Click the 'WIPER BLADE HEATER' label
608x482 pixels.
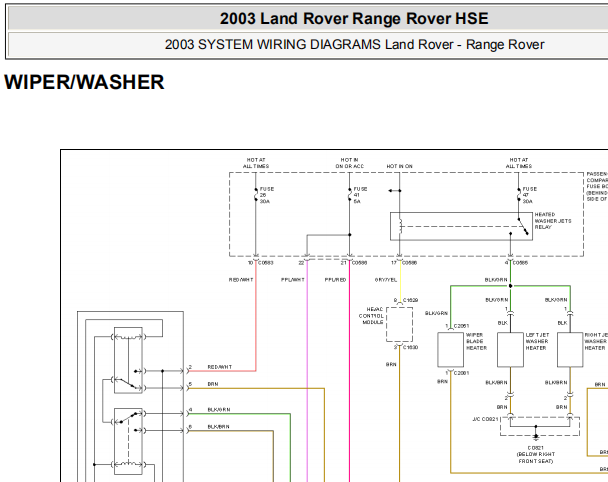[x=476, y=341]
